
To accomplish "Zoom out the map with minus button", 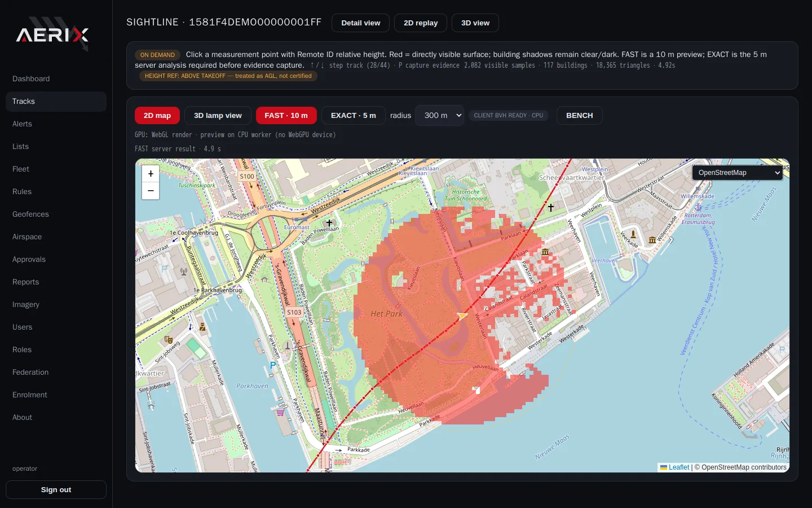I will pos(151,191).
